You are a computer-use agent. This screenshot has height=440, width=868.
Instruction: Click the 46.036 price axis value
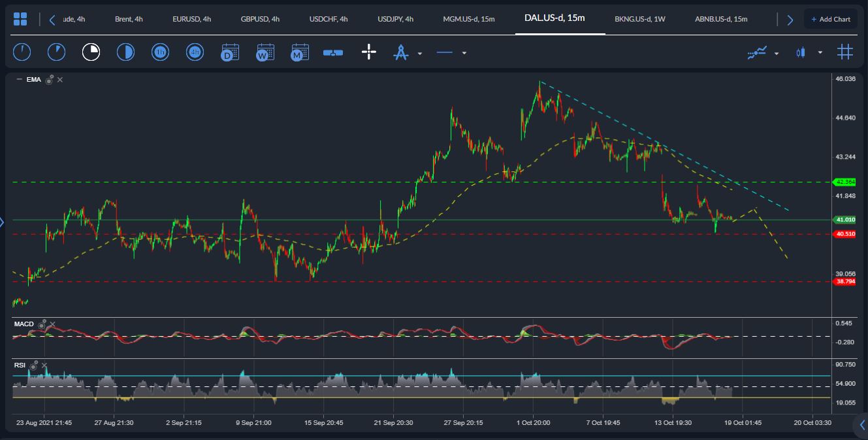(x=845, y=79)
